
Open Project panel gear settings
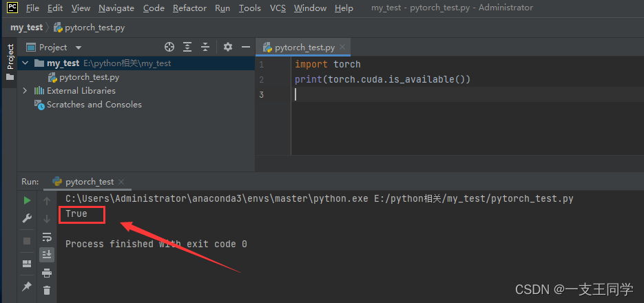228,47
